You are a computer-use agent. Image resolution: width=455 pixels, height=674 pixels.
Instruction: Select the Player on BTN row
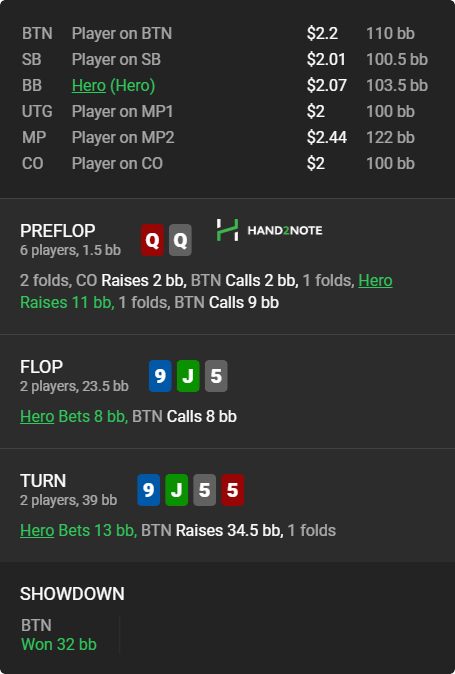(227, 34)
